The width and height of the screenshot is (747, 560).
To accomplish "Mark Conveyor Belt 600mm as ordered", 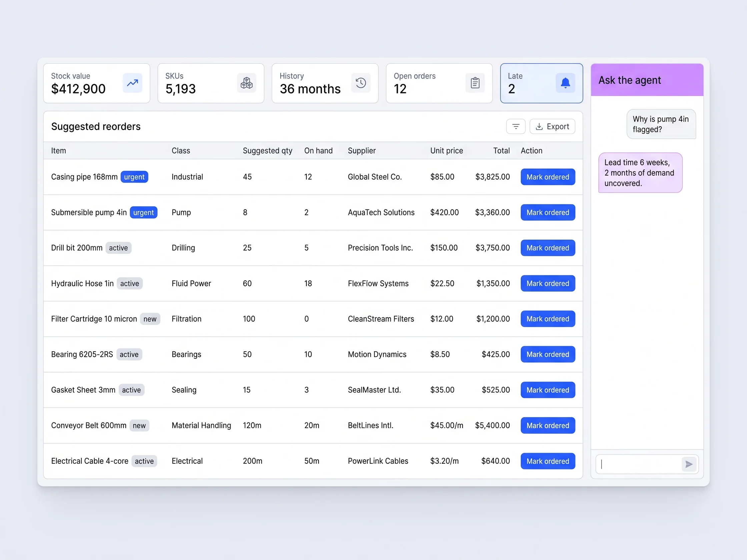I will [548, 425].
